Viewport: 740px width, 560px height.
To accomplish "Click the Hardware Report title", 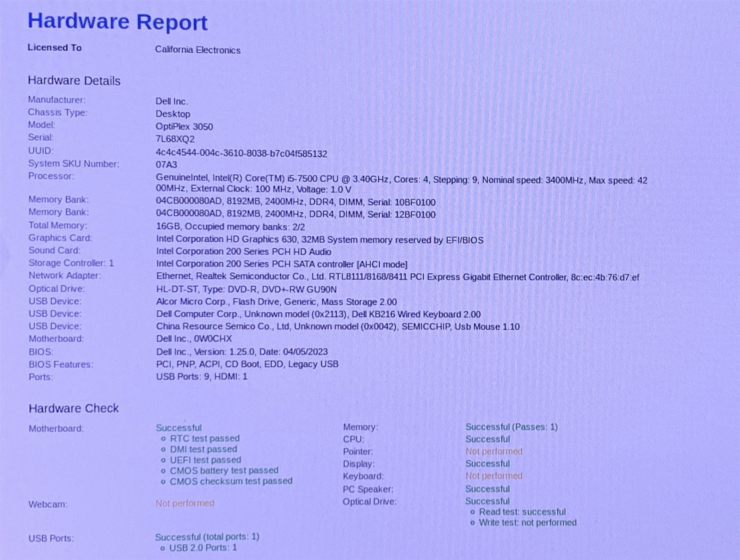I will tap(117, 22).
